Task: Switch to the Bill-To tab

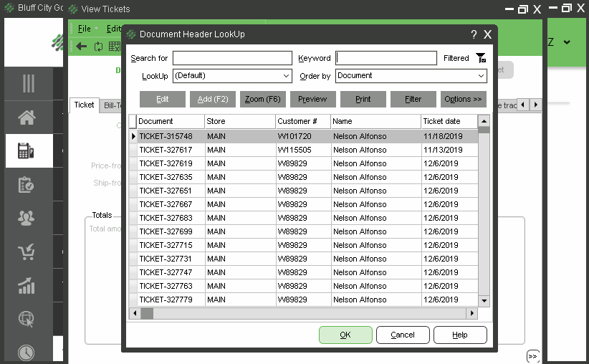Action: [112, 105]
